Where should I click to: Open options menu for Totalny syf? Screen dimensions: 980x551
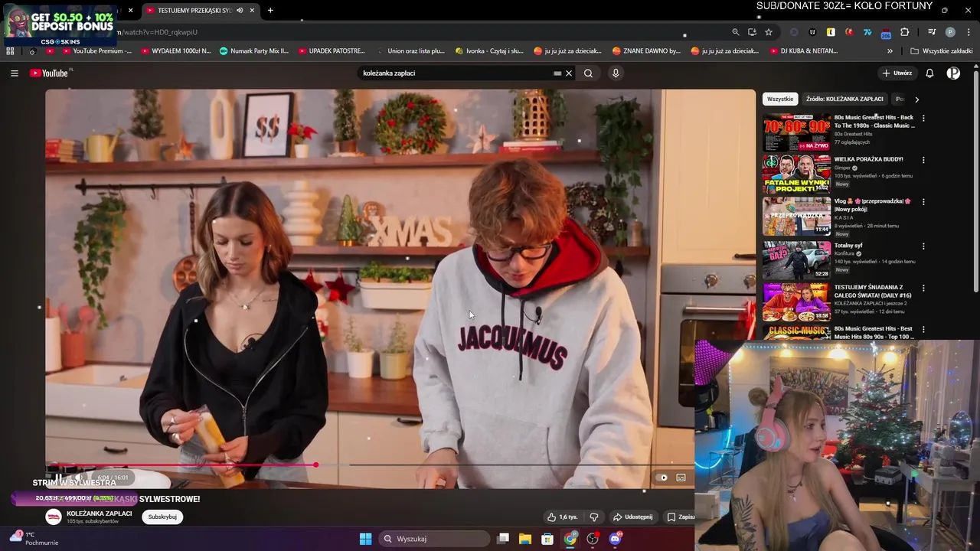point(923,246)
